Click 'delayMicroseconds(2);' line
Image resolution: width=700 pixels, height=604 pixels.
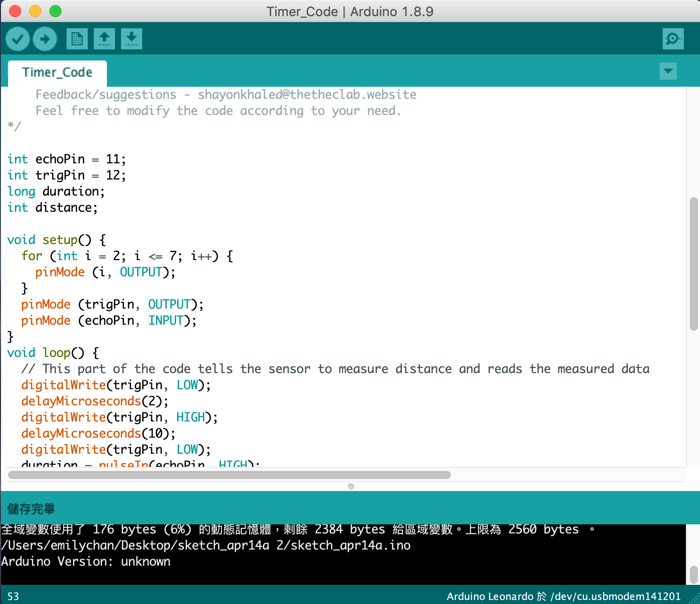(95, 401)
